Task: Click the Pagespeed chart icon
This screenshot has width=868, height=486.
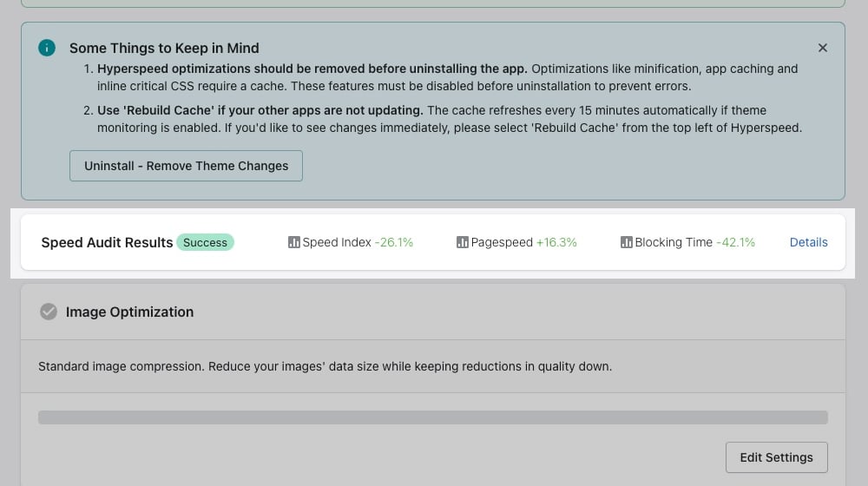Action: click(462, 243)
